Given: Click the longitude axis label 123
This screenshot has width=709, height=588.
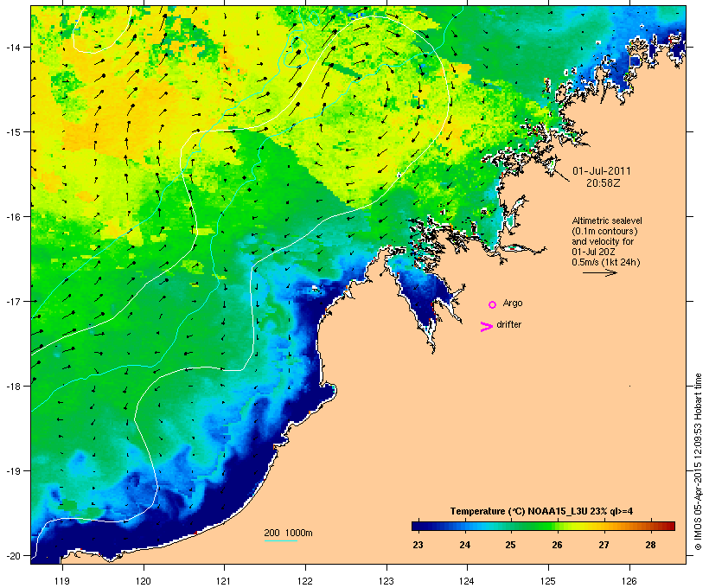Looking at the screenshot, I should pos(386,581).
